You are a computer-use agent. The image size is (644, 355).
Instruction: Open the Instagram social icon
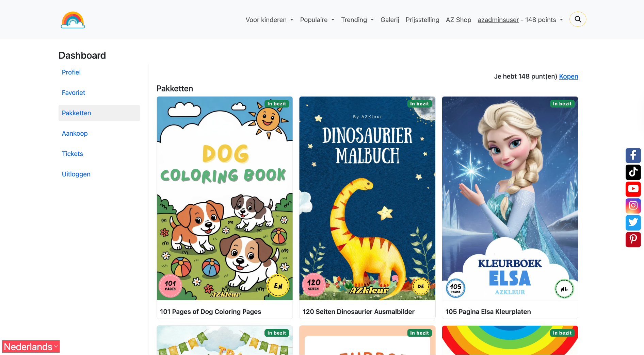(x=633, y=205)
